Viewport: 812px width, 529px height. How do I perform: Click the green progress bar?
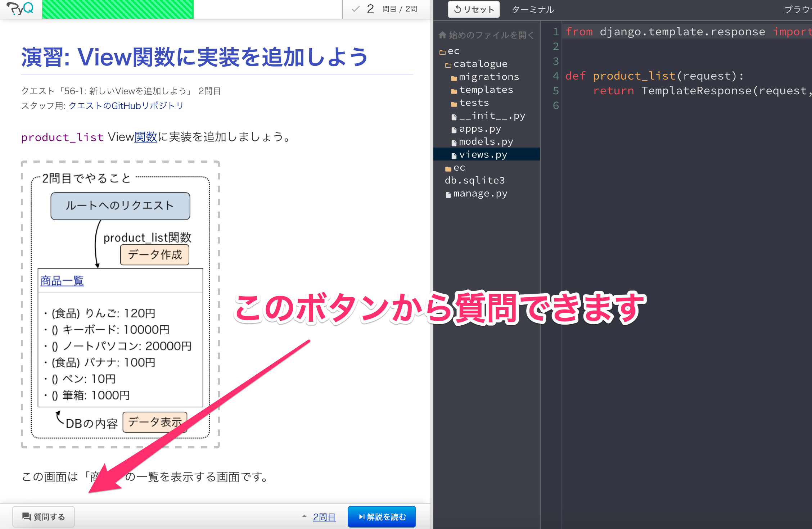(118, 9)
